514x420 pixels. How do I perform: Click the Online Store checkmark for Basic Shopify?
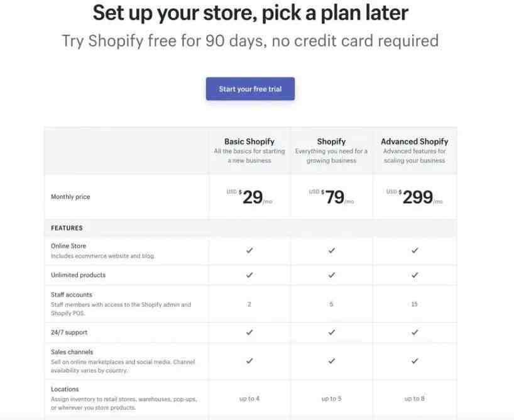pos(249,250)
